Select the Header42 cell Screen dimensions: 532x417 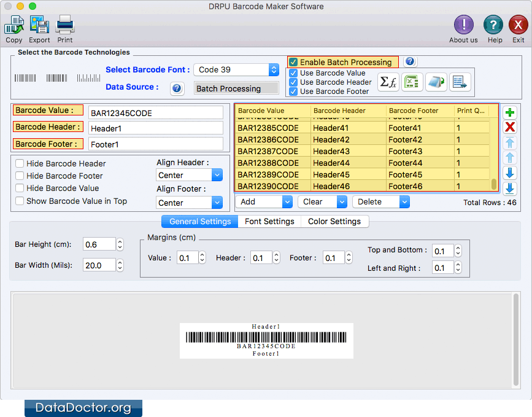pos(349,139)
